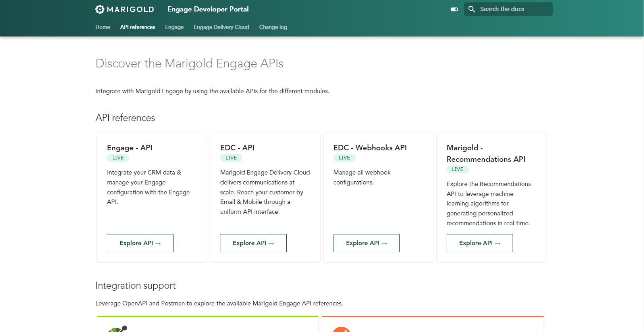644x332 pixels.
Task: Explore the Marigold Recommendations API button
Action: (480, 243)
